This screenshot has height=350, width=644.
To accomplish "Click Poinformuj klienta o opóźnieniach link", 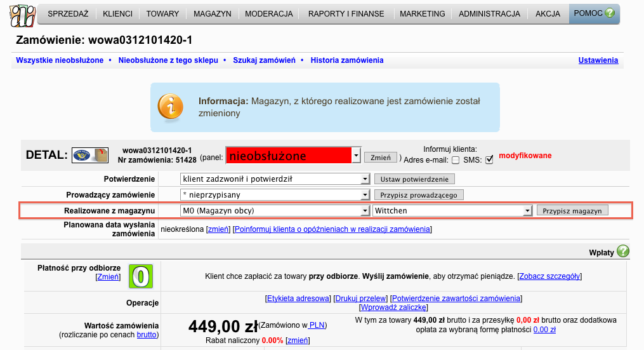I will [332, 229].
